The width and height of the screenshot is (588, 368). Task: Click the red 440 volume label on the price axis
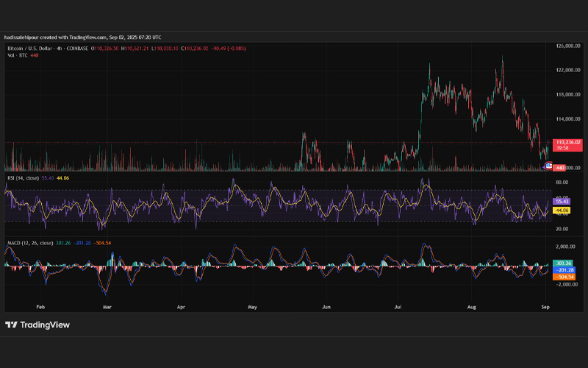click(559, 168)
